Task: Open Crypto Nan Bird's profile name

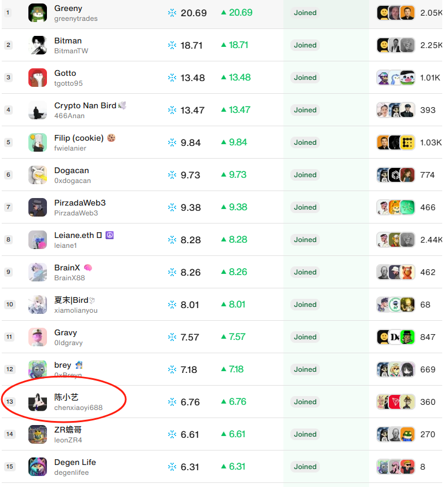Action: click(x=85, y=105)
